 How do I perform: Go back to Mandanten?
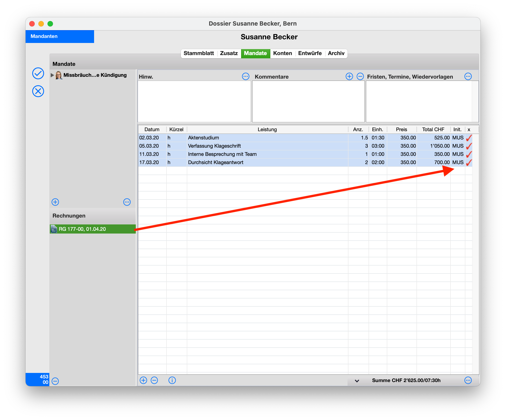[60, 36]
